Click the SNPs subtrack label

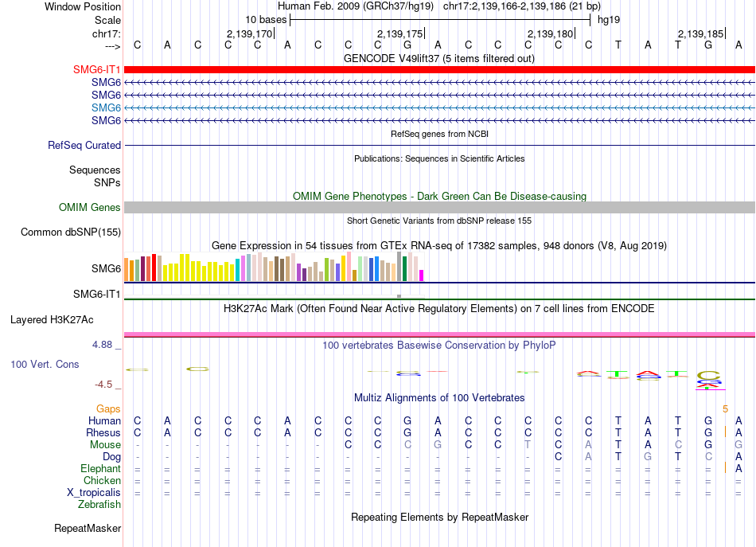tap(107, 182)
